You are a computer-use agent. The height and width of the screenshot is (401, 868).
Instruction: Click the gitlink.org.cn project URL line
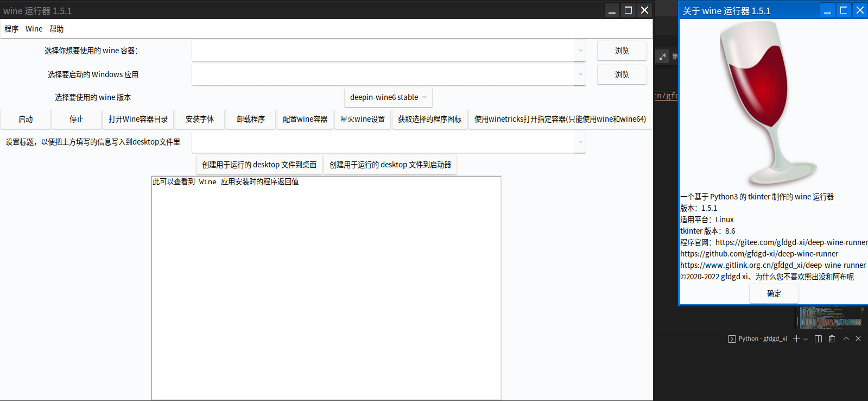click(x=773, y=265)
